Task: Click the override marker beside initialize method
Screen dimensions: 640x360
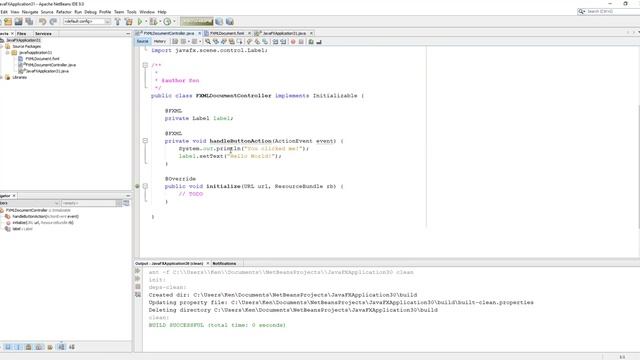Action: pyautogui.click(x=137, y=186)
